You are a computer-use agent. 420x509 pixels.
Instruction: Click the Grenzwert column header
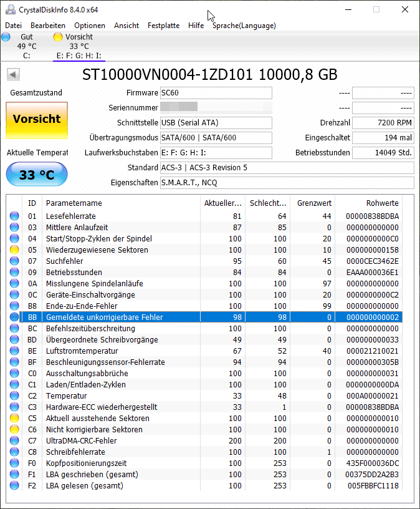click(313, 203)
